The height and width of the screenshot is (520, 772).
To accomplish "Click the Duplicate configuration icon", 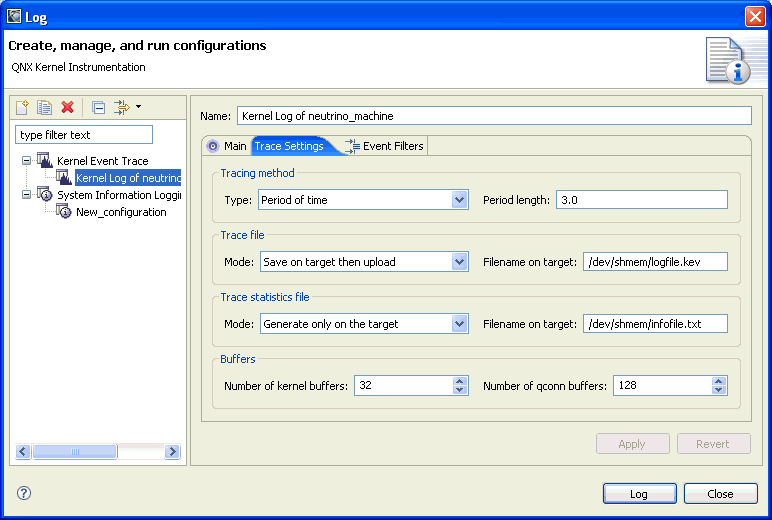I will point(44,107).
